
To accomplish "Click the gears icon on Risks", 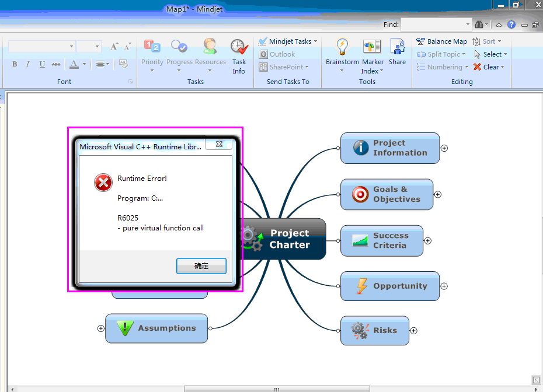I will tap(360, 331).
